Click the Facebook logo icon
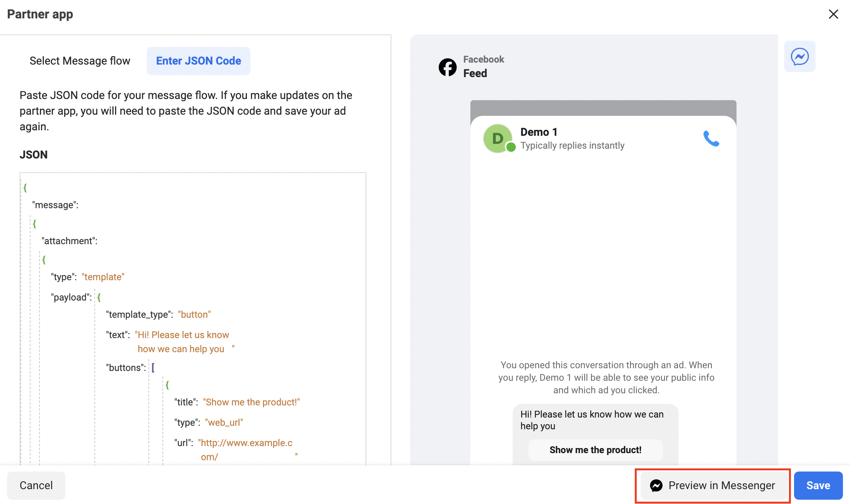The height and width of the screenshot is (504, 850). pyautogui.click(x=447, y=67)
